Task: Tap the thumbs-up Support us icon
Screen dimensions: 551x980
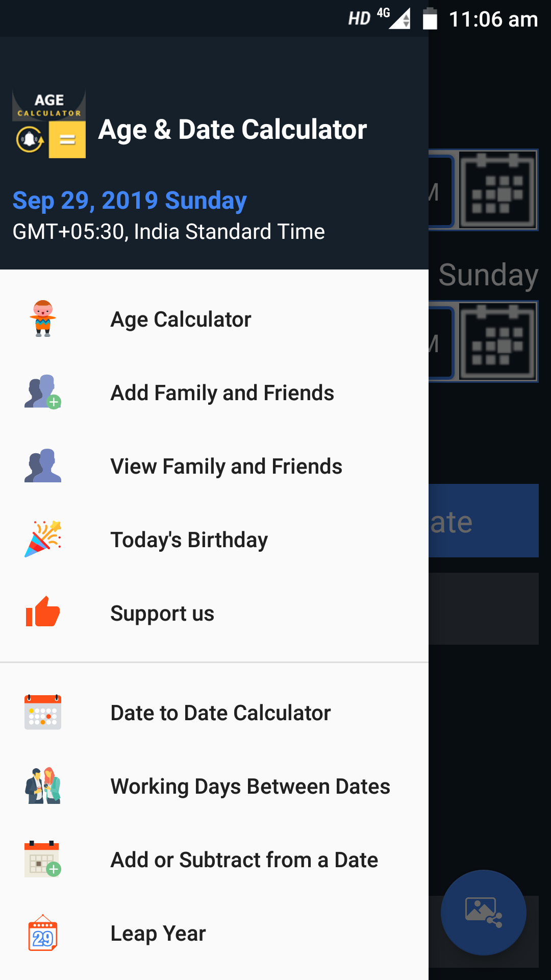Action: pos(43,611)
